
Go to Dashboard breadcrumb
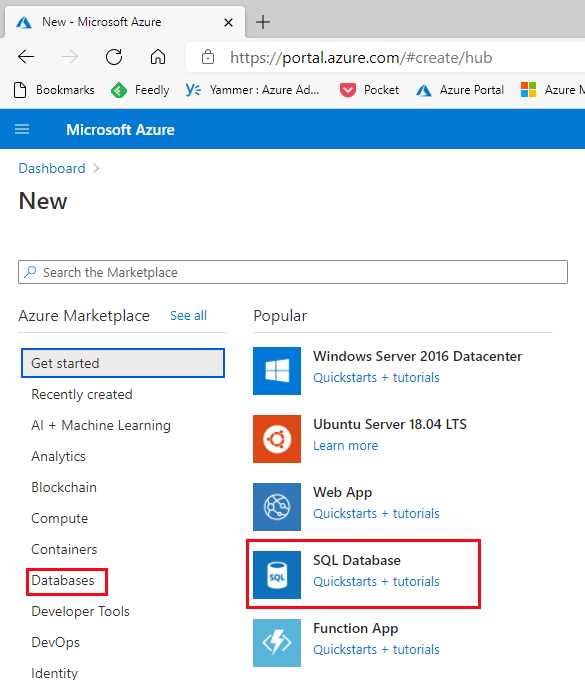point(52,168)
